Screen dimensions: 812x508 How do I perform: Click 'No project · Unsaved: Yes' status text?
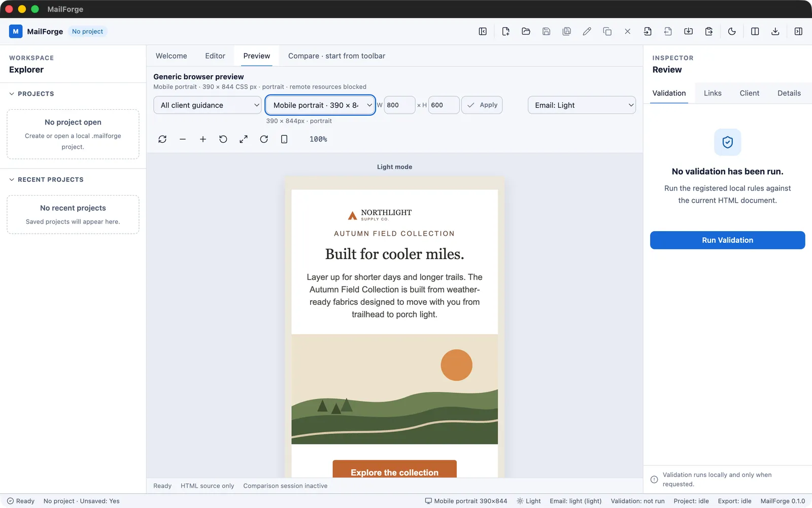point(82,501)
